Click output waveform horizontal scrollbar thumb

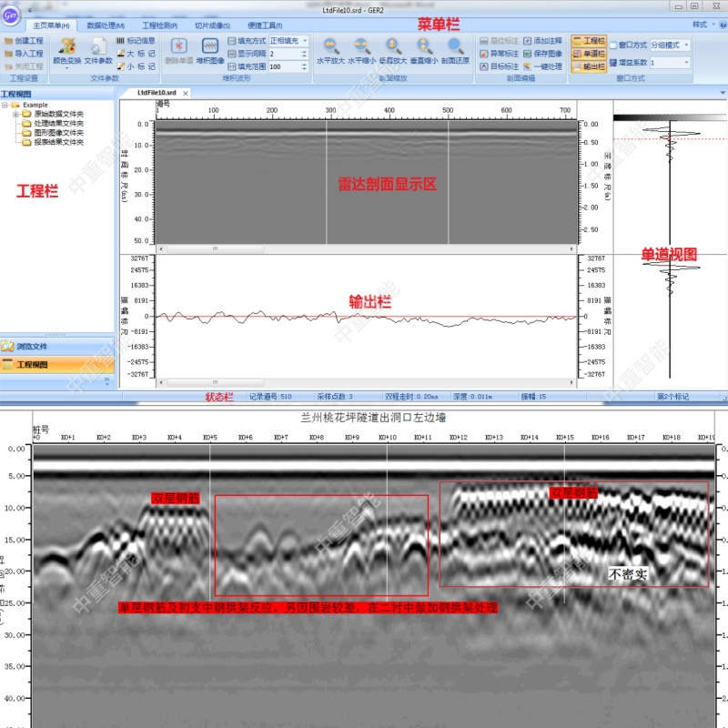(x=215, y=382)
